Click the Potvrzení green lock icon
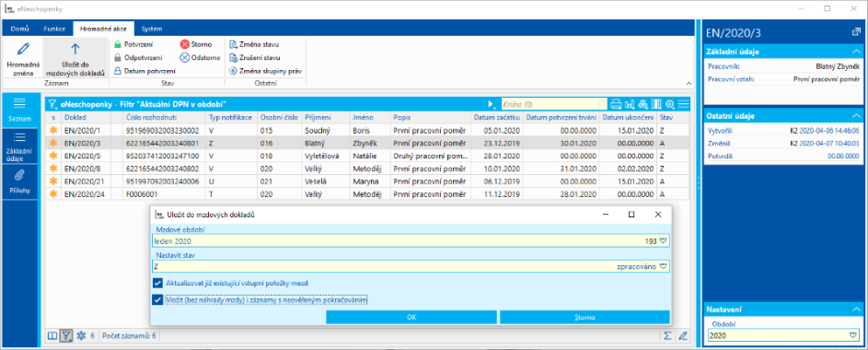868x350 pixels. point(118,44)
